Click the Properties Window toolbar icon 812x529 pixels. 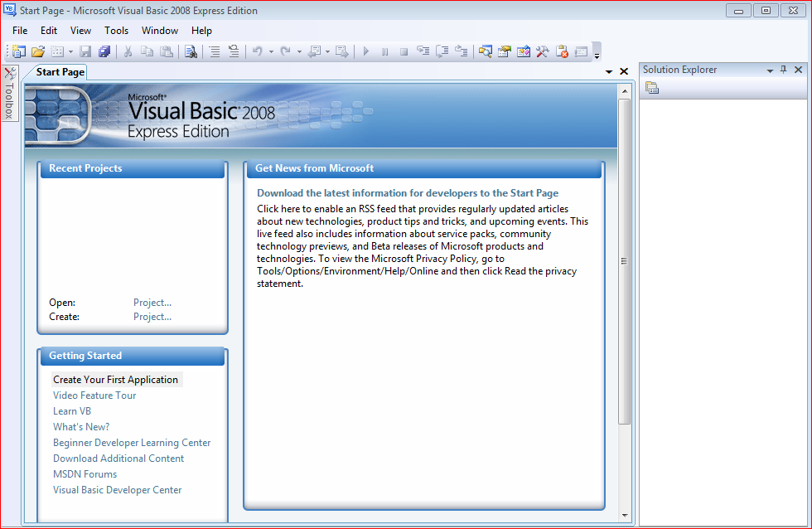(x=505, y=51)
